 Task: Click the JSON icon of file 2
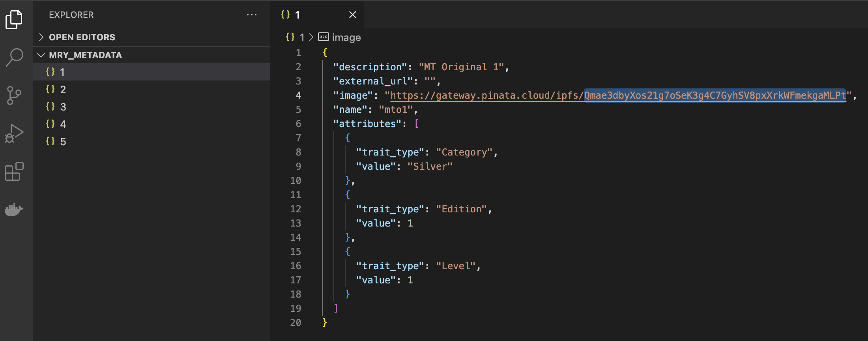click(50, 89)
